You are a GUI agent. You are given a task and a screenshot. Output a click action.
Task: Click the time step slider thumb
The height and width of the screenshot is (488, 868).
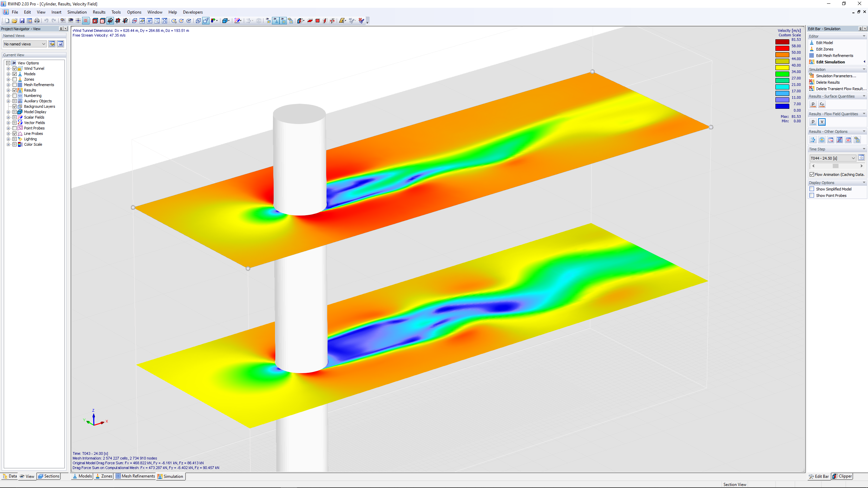click(x=835, y=166)
